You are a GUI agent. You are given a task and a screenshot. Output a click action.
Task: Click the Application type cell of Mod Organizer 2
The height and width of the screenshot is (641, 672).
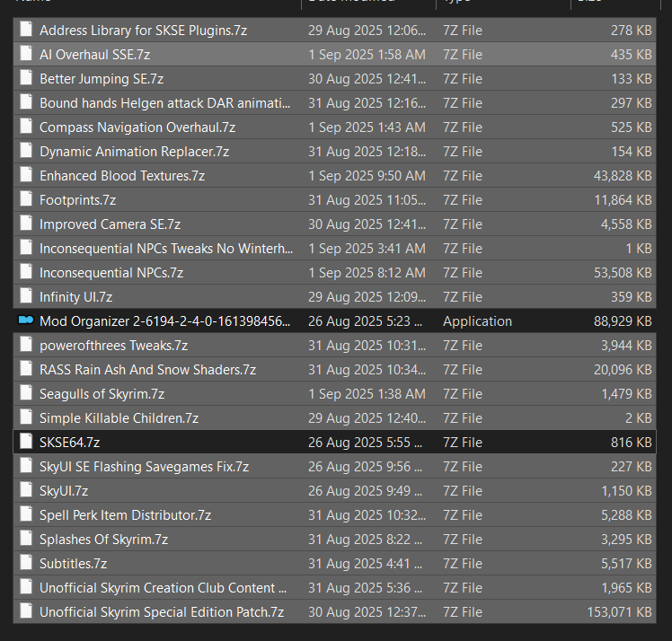pos(477,321)
